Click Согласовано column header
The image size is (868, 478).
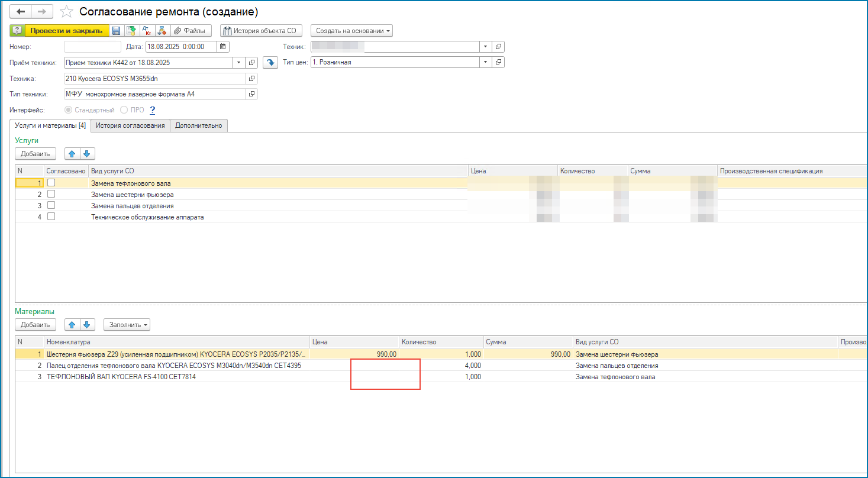coord(66,171)
